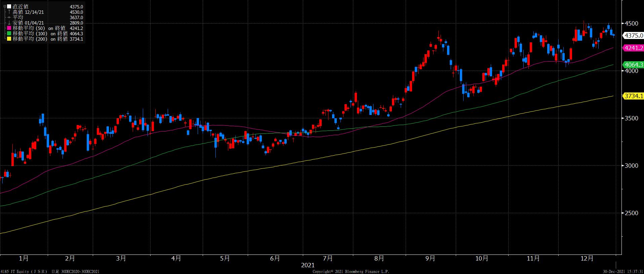Click the 高値 high marker icon in legend

click(x=9, y=12)
